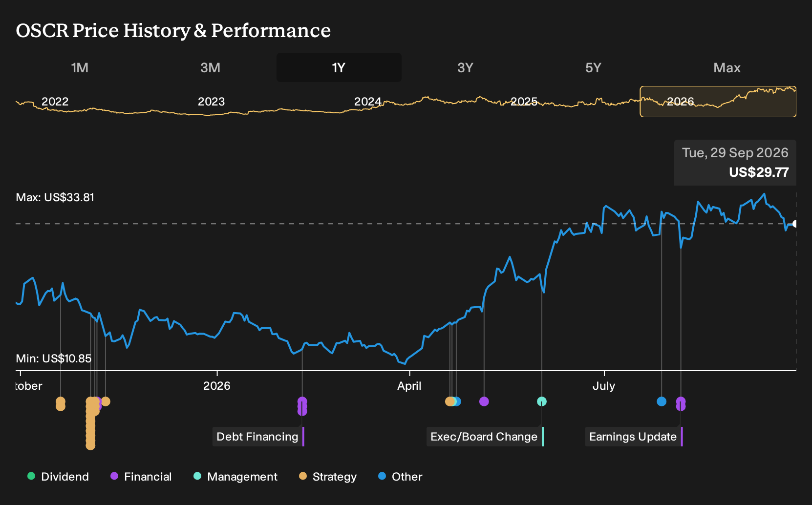The image size is (812, 505).
Task: Show the Max price history tab
Action: pos(727,67)
